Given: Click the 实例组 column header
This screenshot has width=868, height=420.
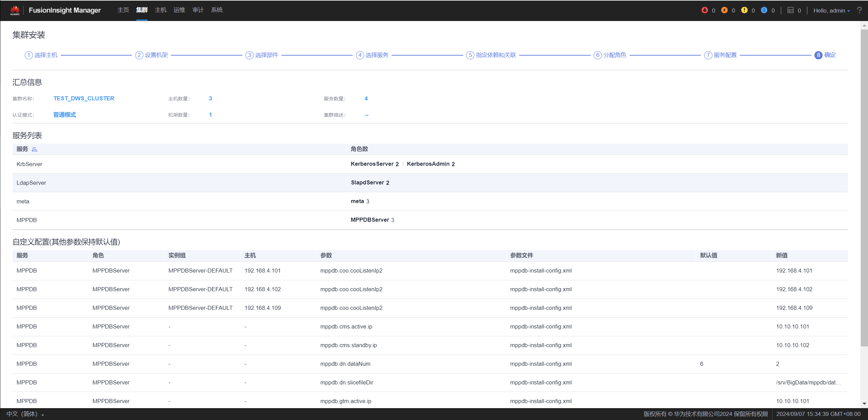Looking at the screenshot, I should coord(177,255).
